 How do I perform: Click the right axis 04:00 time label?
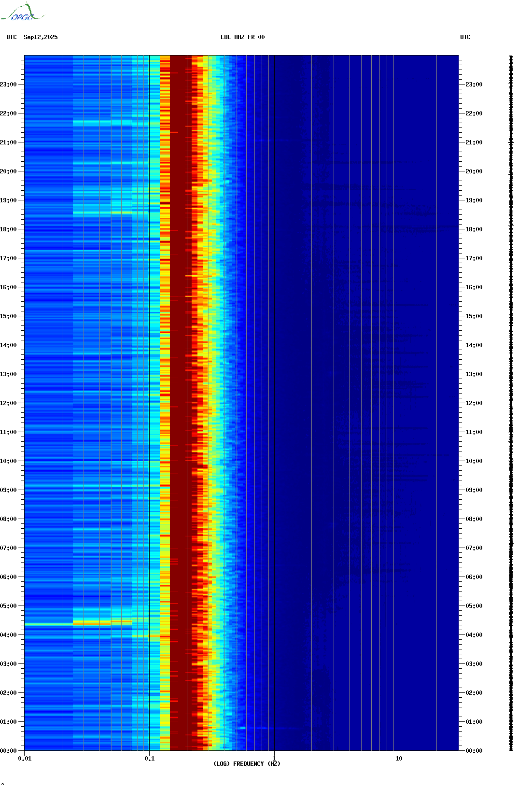(x=474, y=635)
